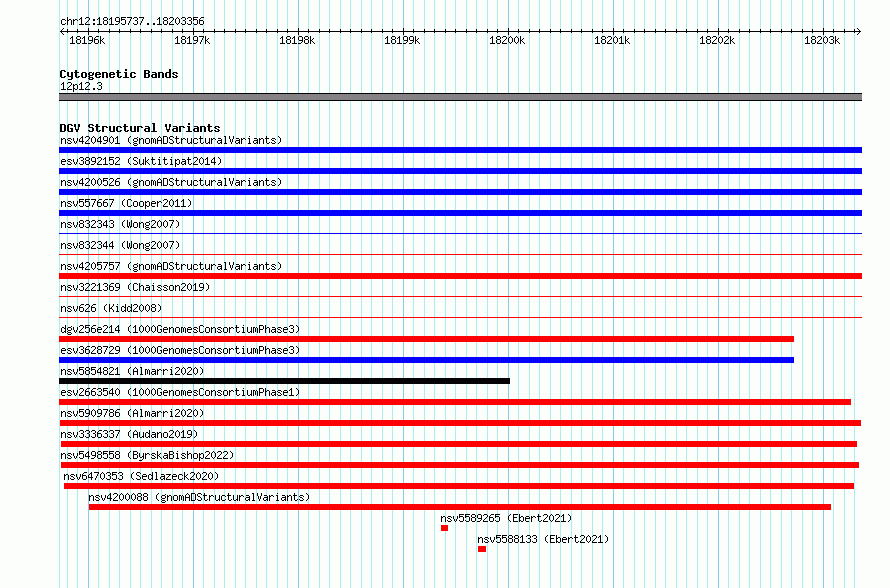Click the blue bar under nsv4204901

(460, 150)
